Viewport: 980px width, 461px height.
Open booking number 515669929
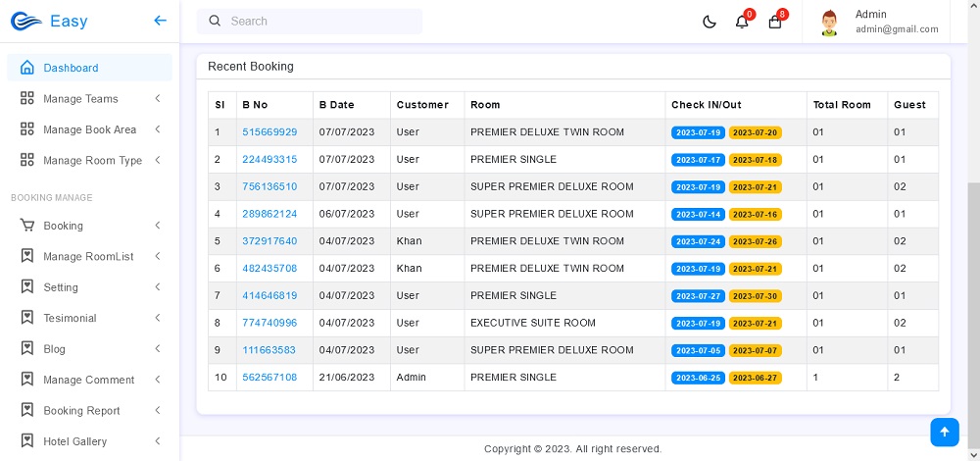click(269, 132)
